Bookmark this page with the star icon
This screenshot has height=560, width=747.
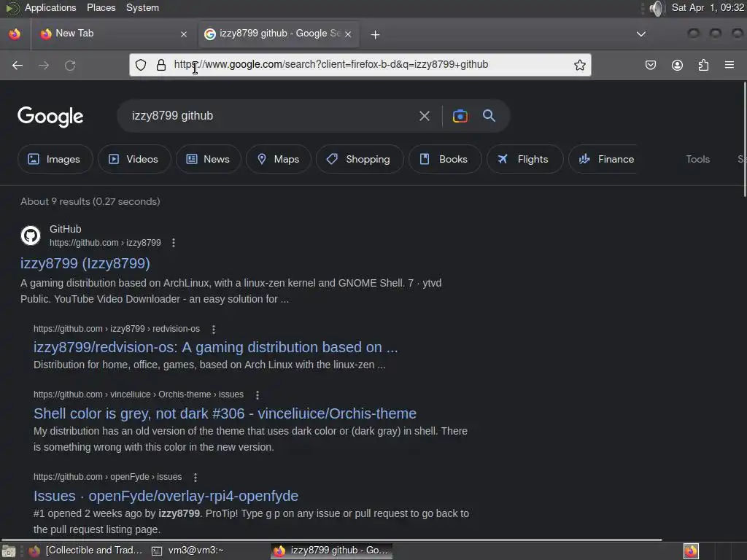pyautogui.click(x=579, y=65)
